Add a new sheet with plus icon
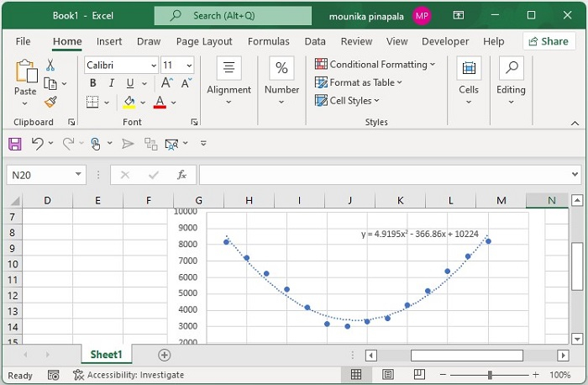Viewport: 588px width, 385px height. tap(165, 355)
